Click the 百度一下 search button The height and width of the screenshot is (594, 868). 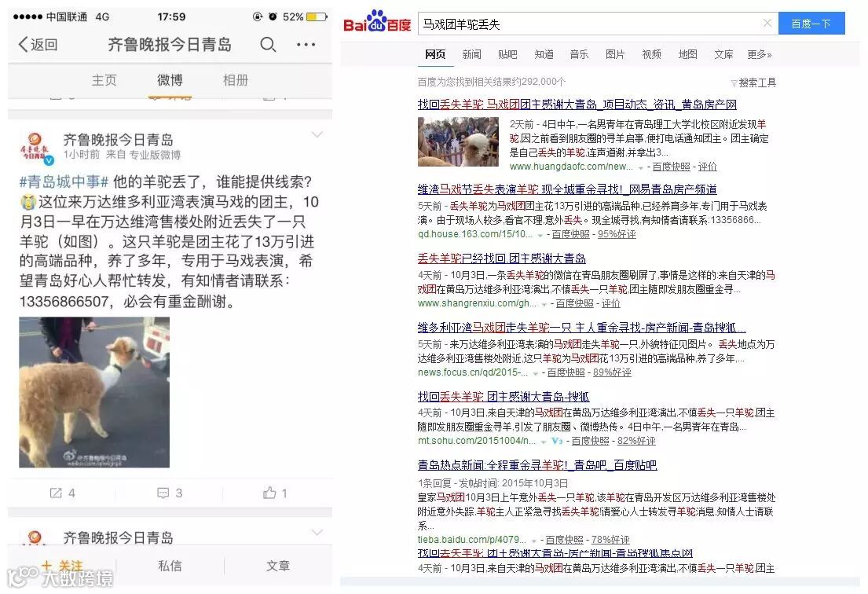[811, 24]
